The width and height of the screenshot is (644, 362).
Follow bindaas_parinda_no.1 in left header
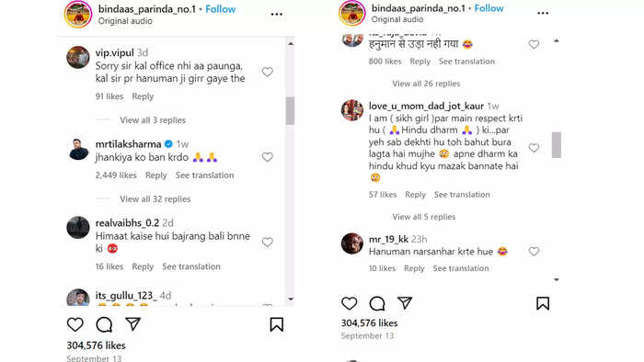click(x=221, y=9)
